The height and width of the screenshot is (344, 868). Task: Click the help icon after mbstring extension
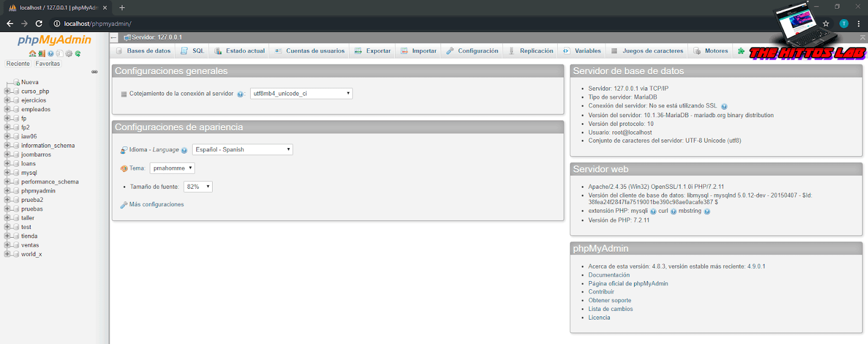(x=707, y=212)
